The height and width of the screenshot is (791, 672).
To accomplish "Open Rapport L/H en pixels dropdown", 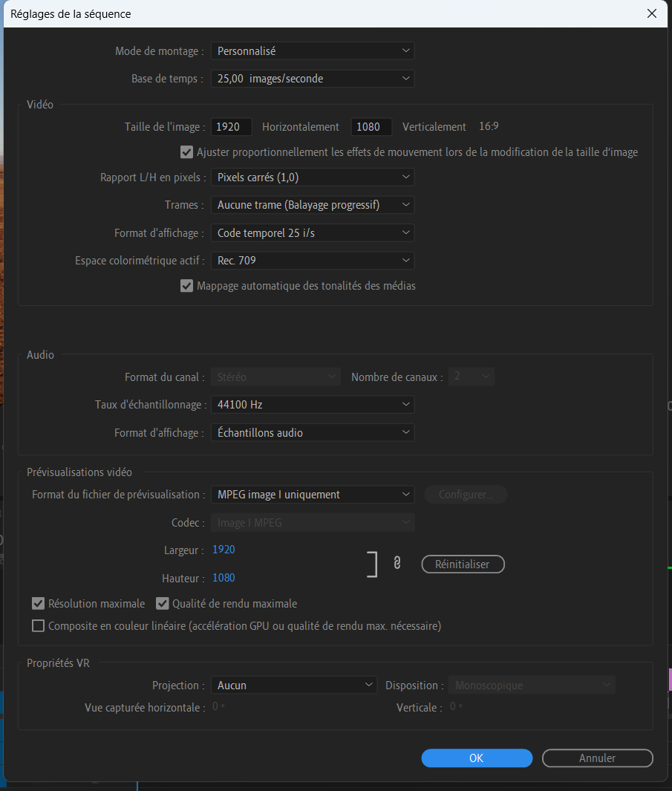I will click(313, 177).
